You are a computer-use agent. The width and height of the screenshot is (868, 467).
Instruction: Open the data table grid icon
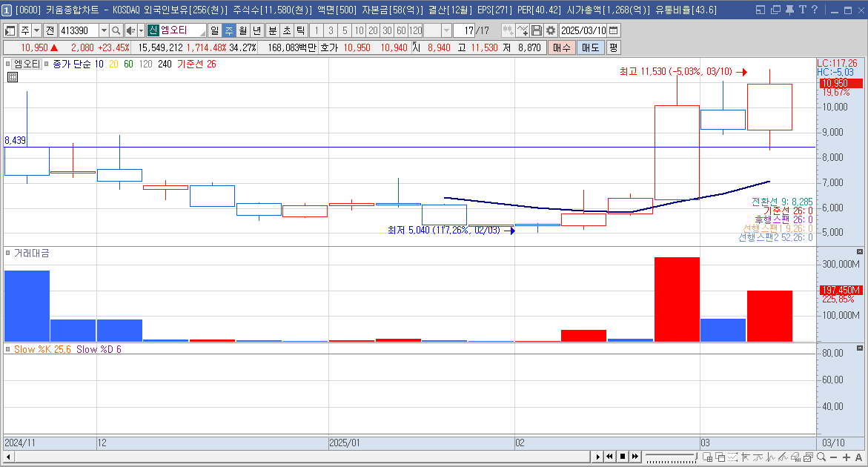[x=12, y=77]
